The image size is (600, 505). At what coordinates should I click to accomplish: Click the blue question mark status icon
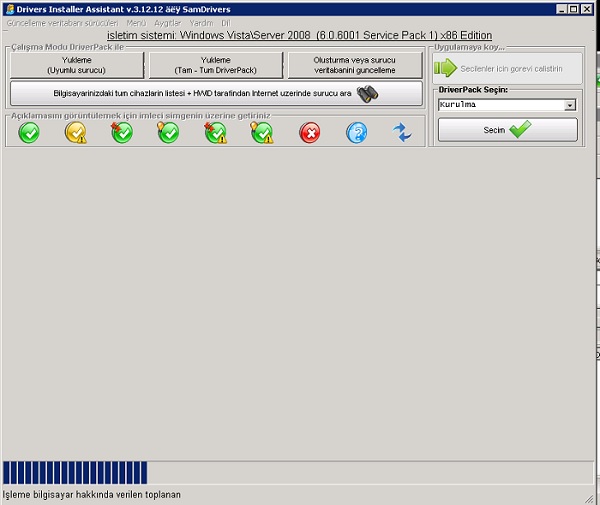click(357, 133)
